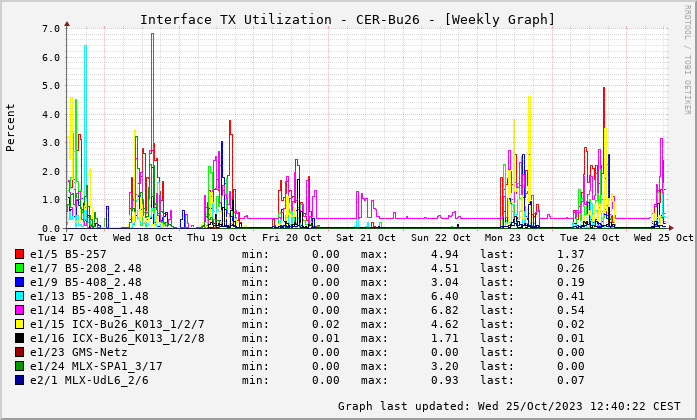This screenshot has height=420, width=697.
Task: Click the Mon 23 Oct axis label
Action: 514,238
